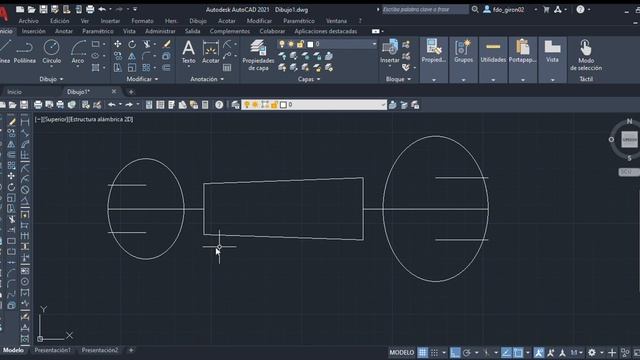Image resolution: width=640 pixels, height=360 pixels.
Task: Click the Undo arrow in the toolbar
Action: pyautogui.click(x=111, y=105)
